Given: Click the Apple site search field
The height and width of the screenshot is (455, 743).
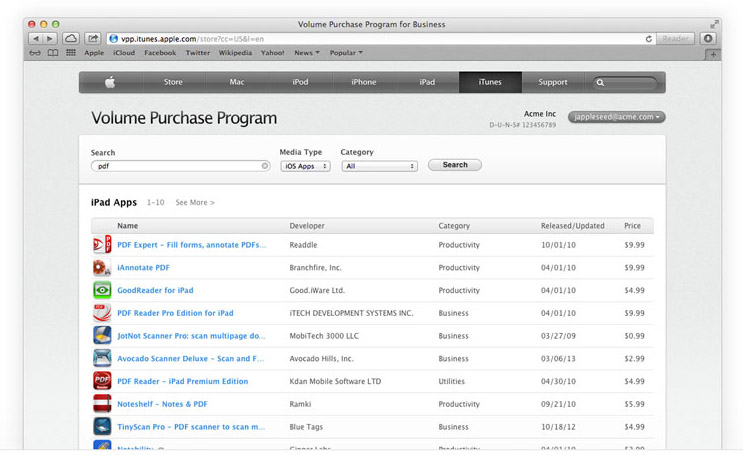Looking at the screenshot, I should pyautogui.click(x=625, y=82).
